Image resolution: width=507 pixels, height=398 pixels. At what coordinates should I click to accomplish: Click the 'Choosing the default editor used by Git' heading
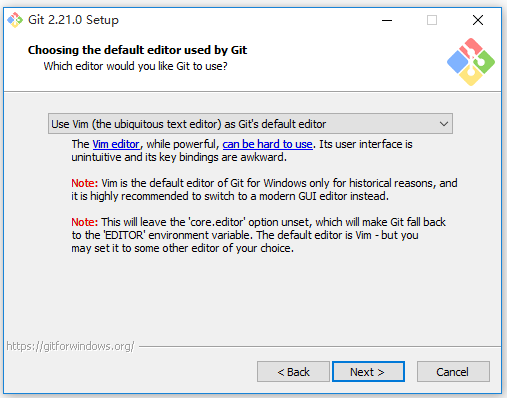tap(137, 50)
